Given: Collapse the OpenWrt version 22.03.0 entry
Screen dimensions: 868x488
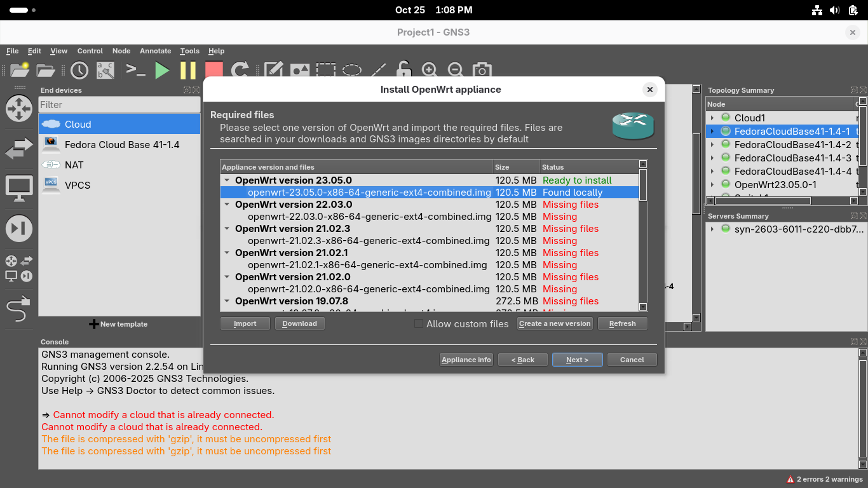Looking at the screenshot, I should click(x=227, y=205).
